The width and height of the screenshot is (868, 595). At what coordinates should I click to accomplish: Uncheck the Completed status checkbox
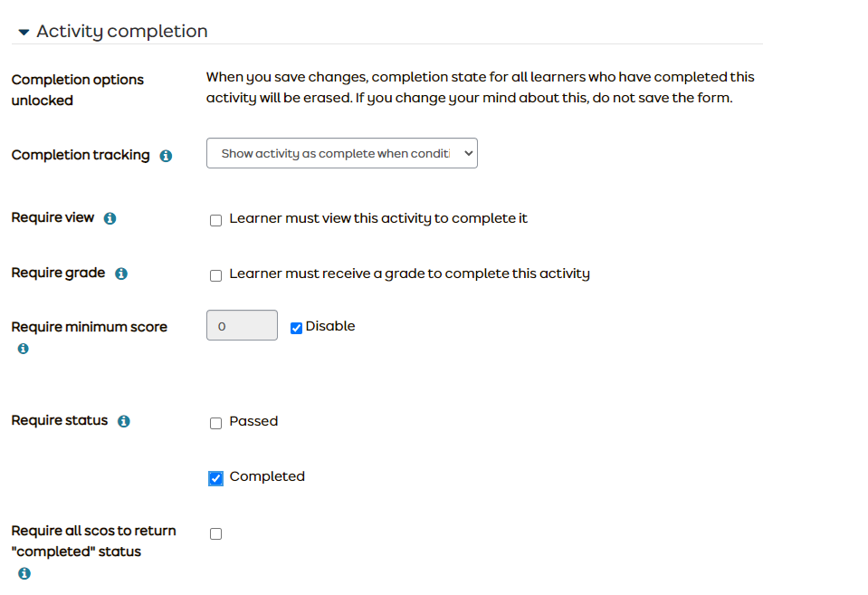215,477
